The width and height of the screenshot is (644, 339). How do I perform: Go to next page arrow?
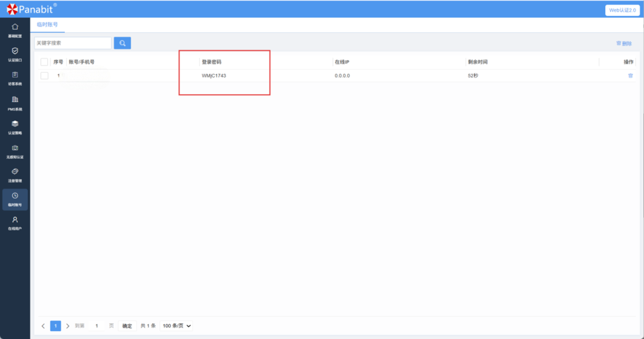tap(68, 326)
